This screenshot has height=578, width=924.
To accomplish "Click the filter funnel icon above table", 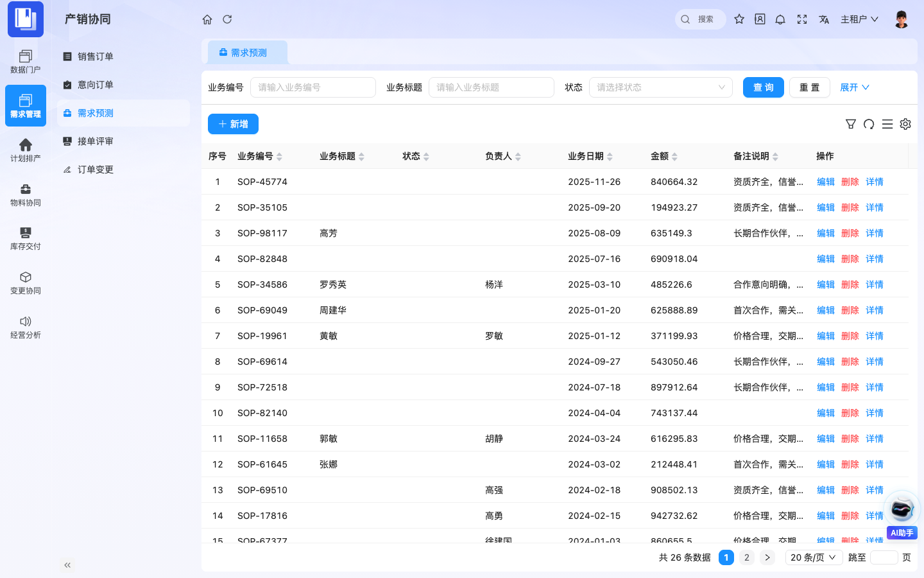I will 851,124.
